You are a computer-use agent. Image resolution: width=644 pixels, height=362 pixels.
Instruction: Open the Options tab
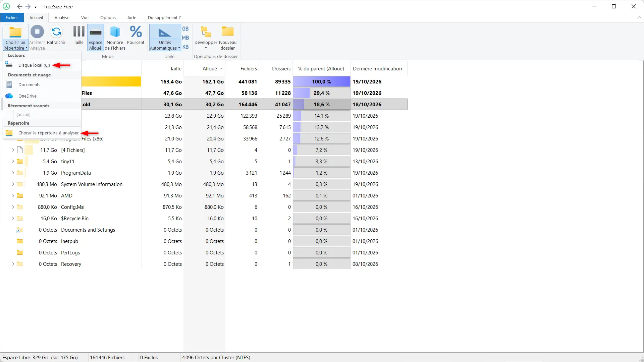coord(108,17)
